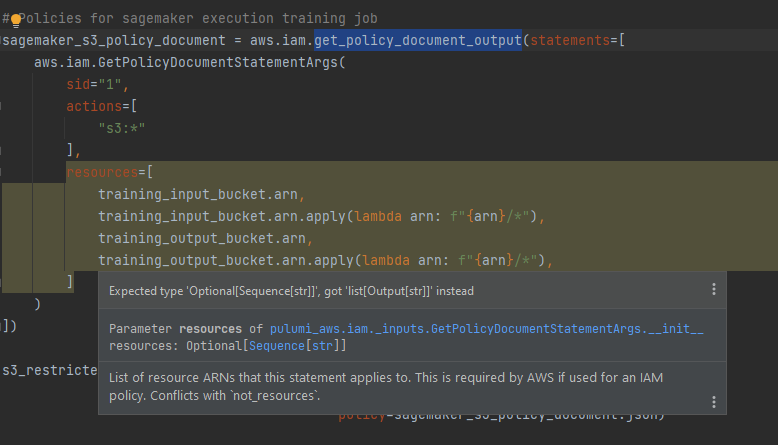Open the lower three-dot menu beside the documentation text

coord(713,402)
